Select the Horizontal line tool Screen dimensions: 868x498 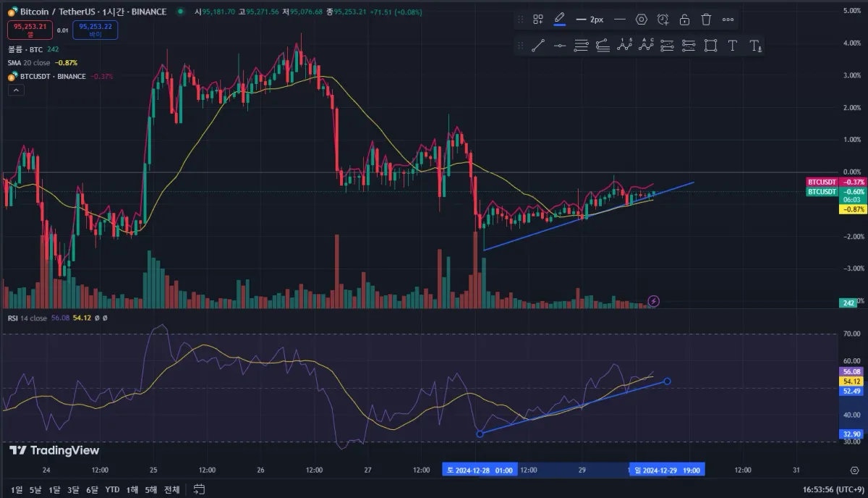[x=560, y=46]
